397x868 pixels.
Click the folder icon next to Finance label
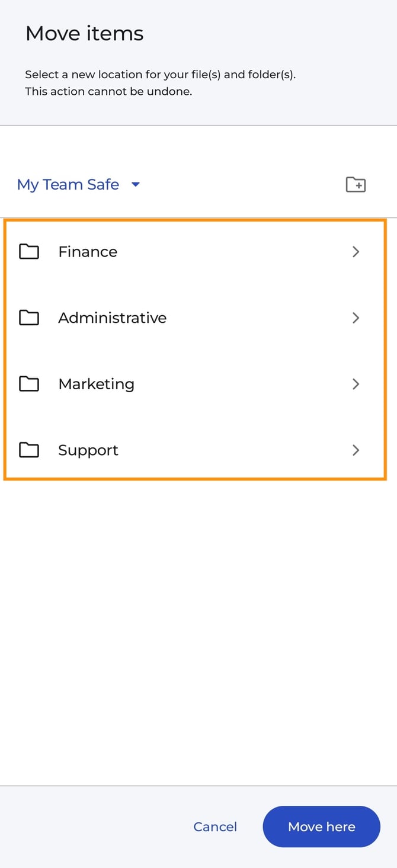pos(29,251)
